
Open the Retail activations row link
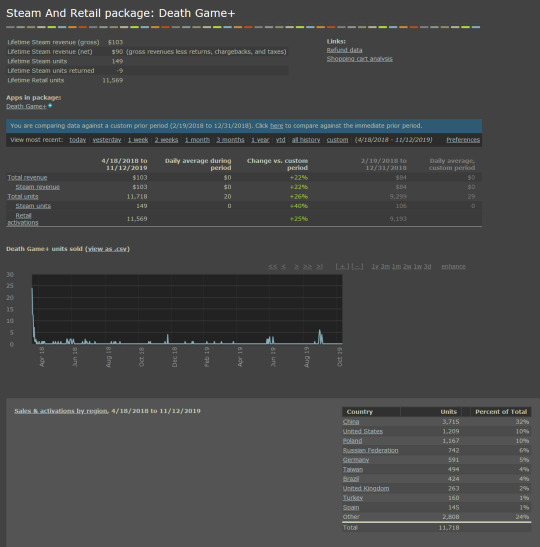click(23, 219)
